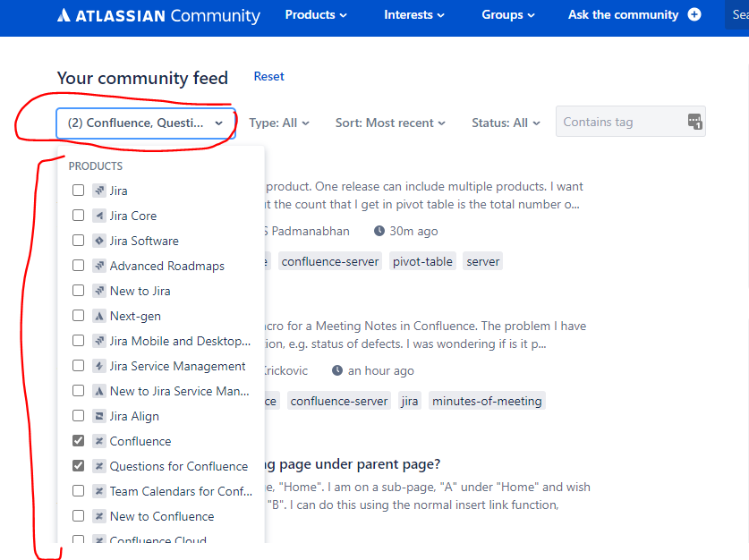Screen dimensions: 749x560
Task: Click the Questions for Confluence icon
Action: tap(98, 466)
